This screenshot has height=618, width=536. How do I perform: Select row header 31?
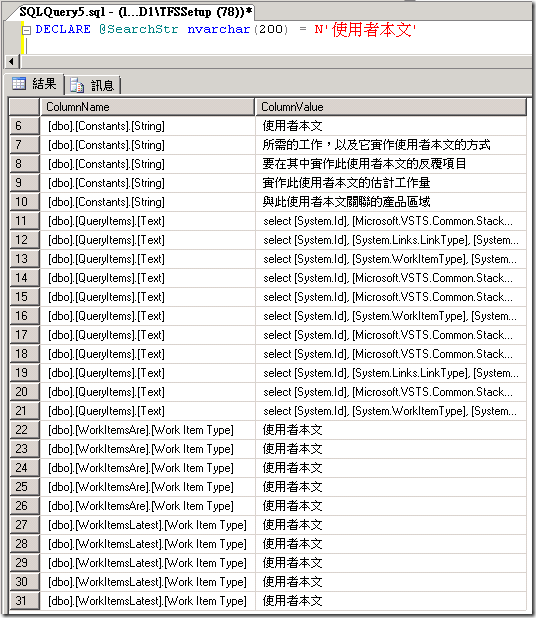point(24,601)
